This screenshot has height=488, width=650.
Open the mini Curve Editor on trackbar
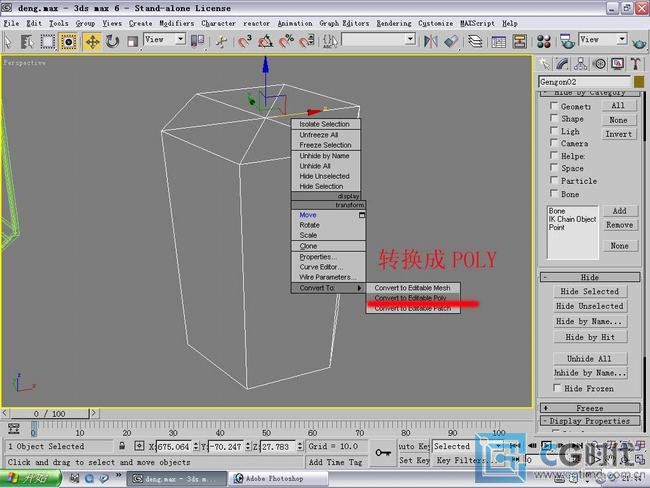14,428
